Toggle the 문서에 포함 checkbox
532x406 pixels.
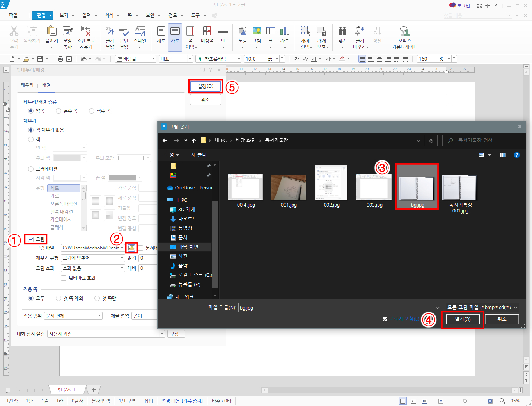[385, 319]
